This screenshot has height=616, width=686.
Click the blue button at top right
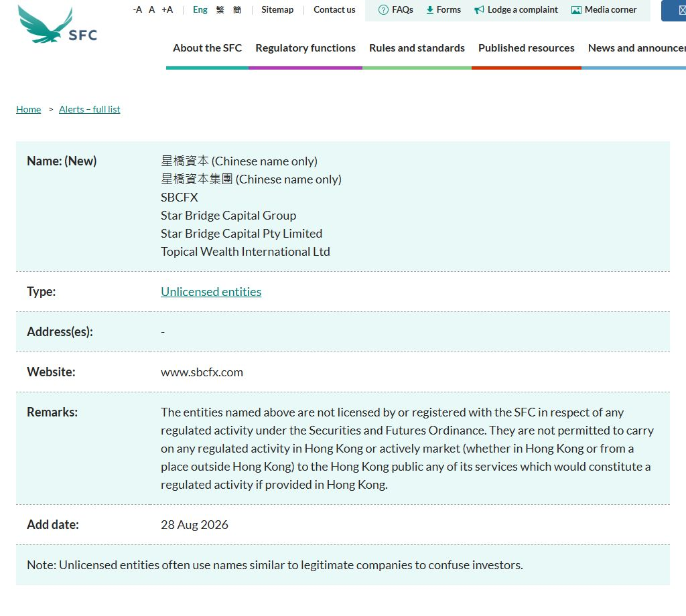tap(674, 11)
